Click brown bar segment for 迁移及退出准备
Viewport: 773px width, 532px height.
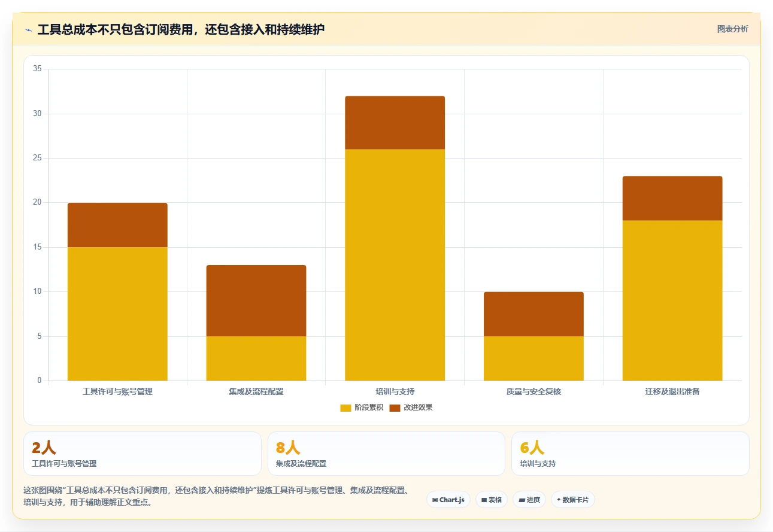pos(672,198)
